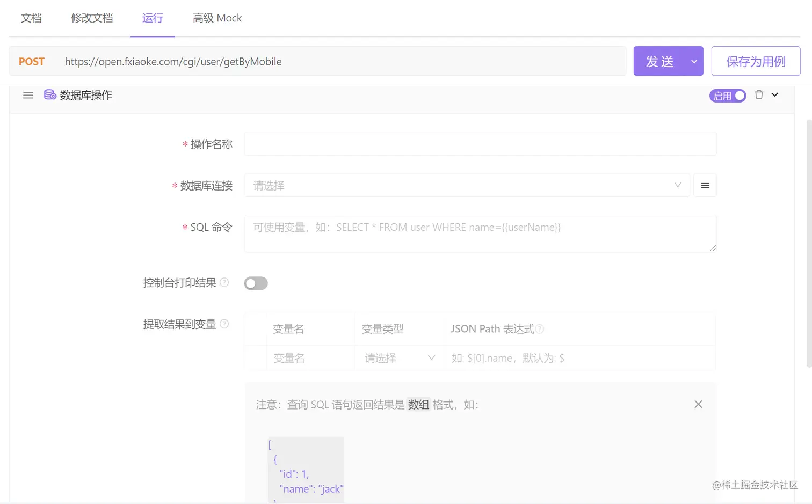Click the help icon beside 提取结果到变量

click(x=225, y=324)
